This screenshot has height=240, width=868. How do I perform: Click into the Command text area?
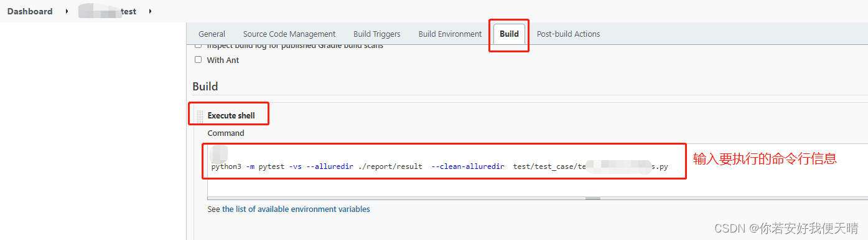click(x=538, y=170)
